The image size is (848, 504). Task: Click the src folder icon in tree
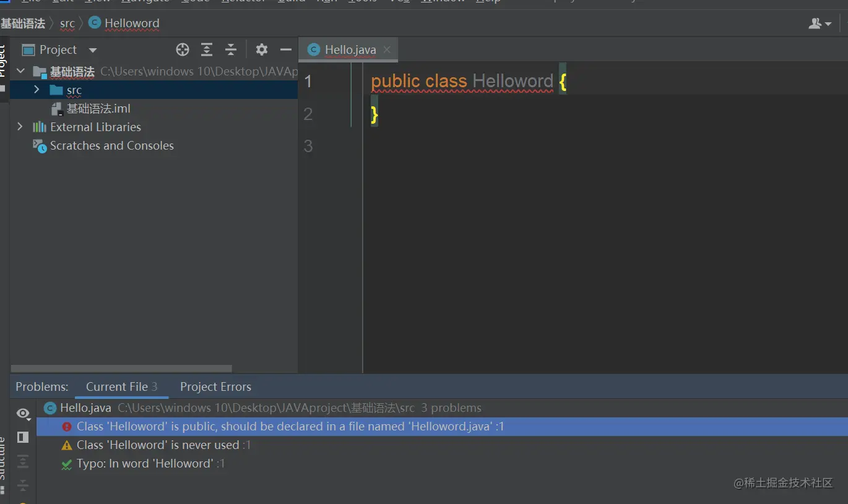pos(56,90)
